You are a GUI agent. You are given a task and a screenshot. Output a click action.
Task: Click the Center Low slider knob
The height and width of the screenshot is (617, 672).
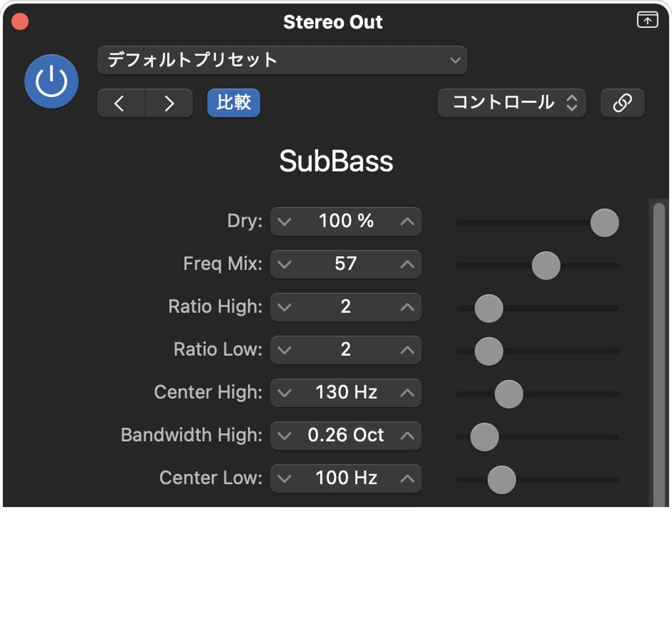coord(502,480)
